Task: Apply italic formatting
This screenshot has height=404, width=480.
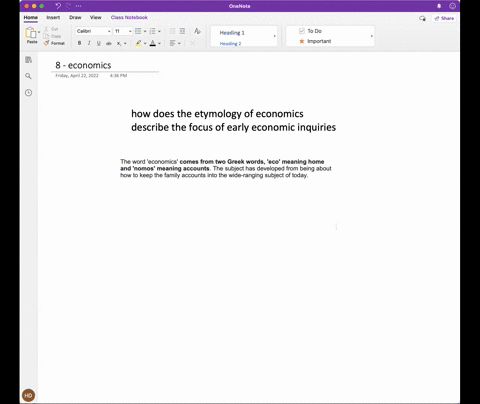Action: tap(89, 43)
